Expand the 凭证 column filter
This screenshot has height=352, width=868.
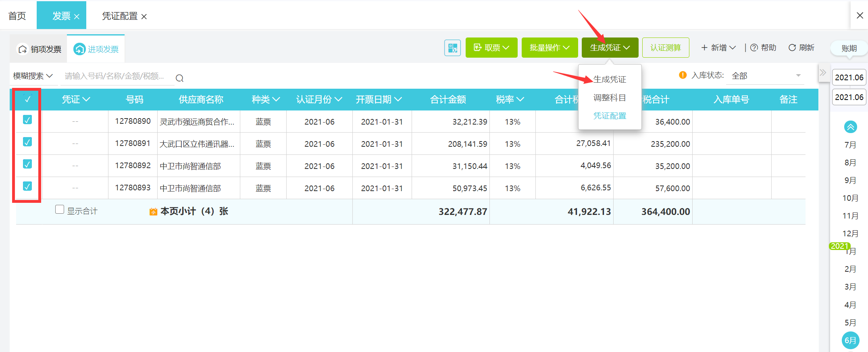click(x=86, y=99)
